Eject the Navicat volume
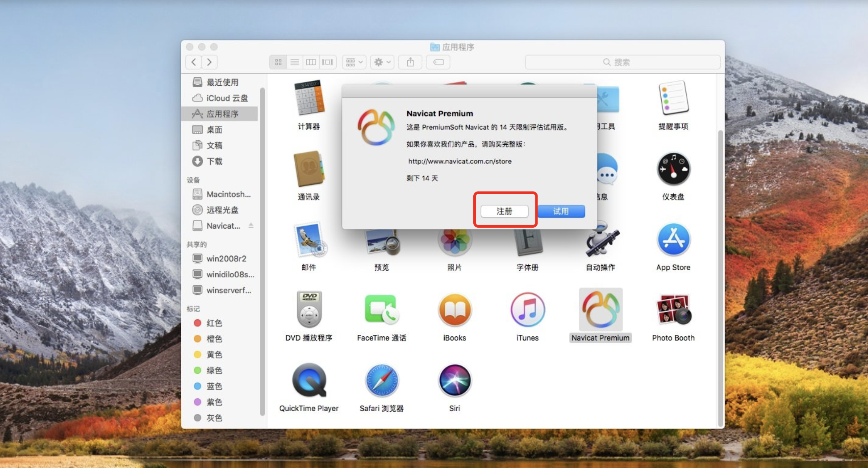This screenshot has height=468, width=868. [251, 226]
